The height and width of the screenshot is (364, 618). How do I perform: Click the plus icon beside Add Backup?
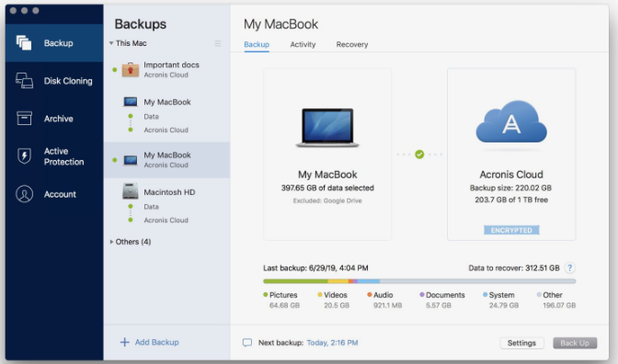(124, 342)
